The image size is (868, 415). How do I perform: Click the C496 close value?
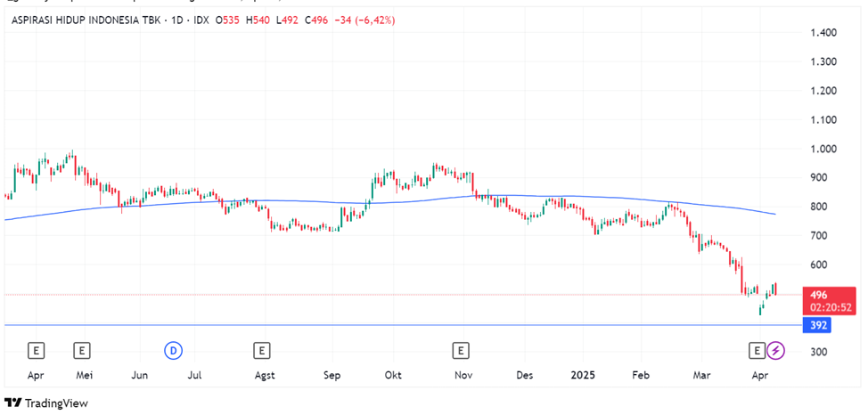(x=315, y=21)
